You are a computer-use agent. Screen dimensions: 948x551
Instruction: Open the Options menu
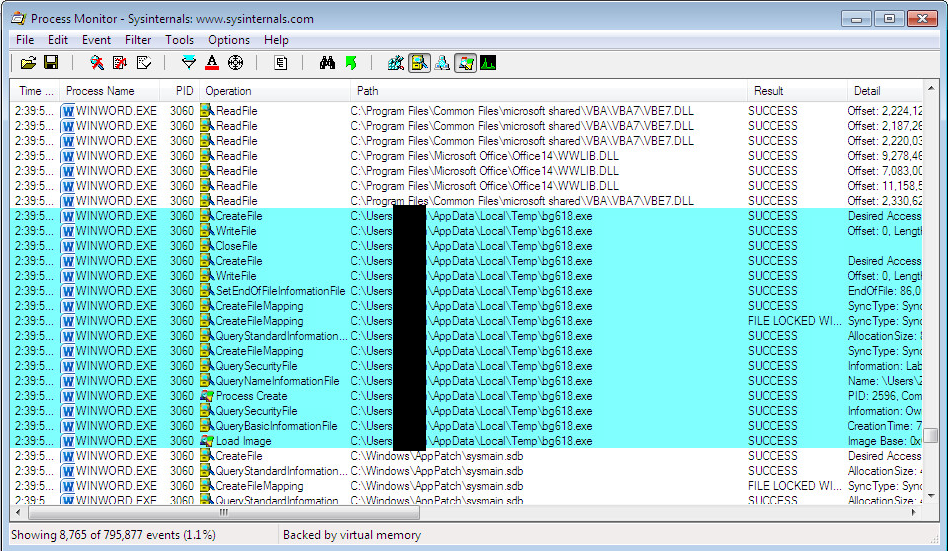(x=229, y=40)
